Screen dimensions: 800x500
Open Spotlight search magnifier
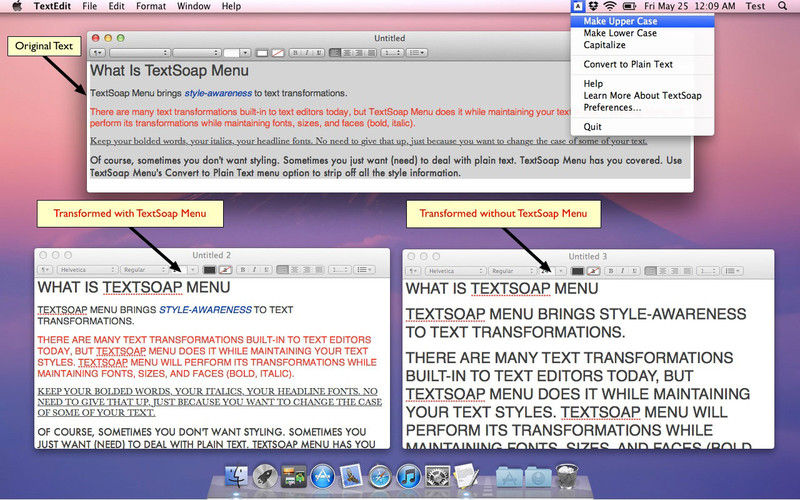(782, 6)
